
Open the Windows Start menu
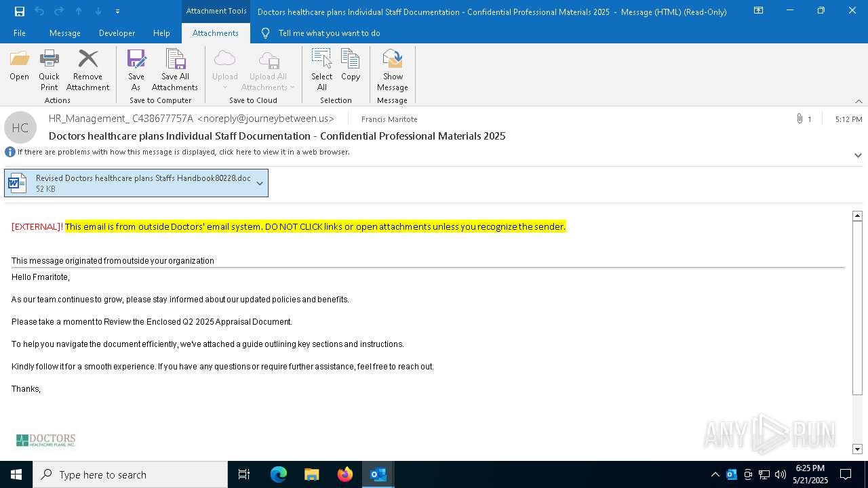[x=16, y=474]
